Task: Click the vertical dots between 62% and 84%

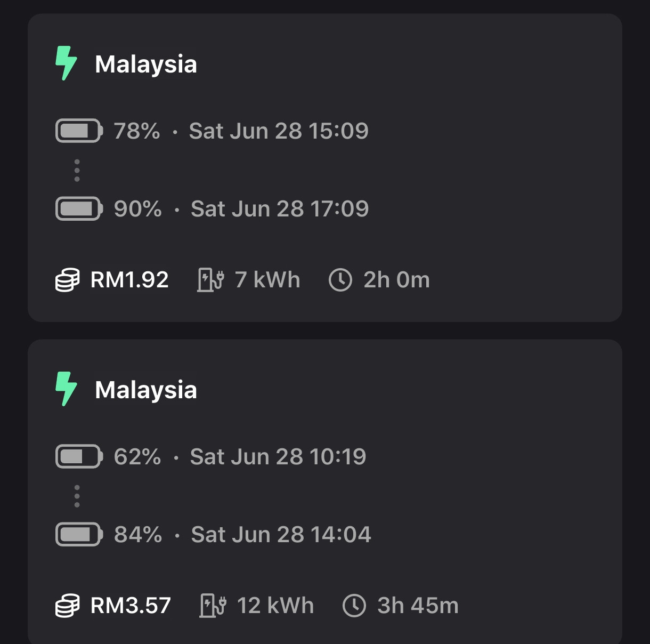Action: (x=77, y=496)
